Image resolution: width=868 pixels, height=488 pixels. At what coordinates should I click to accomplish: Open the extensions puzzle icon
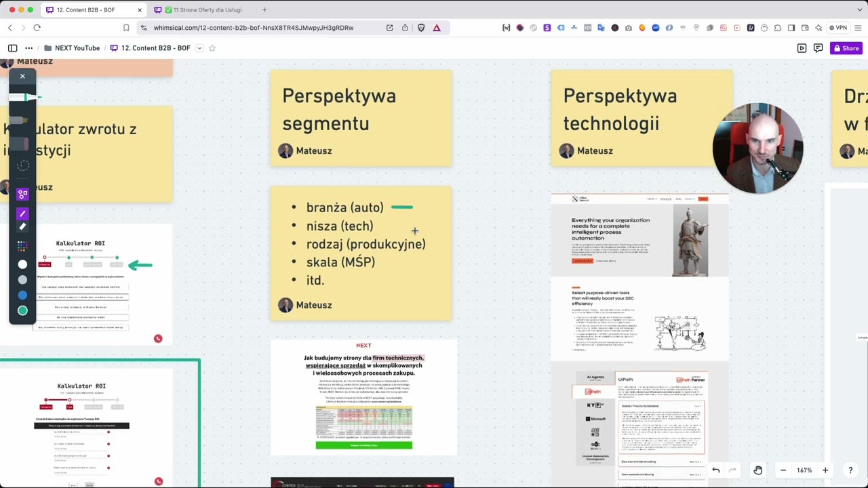click(778, 28)
